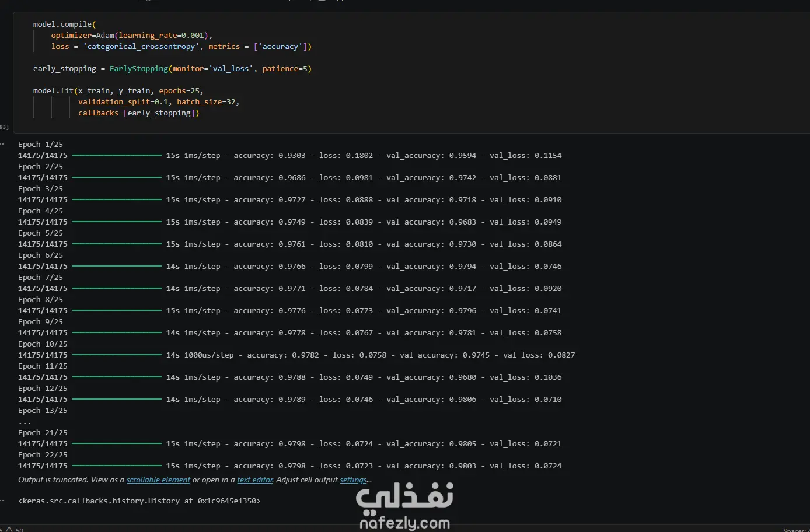
Task: Open the truncated output as a scrollable element
Action: click(158, 480)
